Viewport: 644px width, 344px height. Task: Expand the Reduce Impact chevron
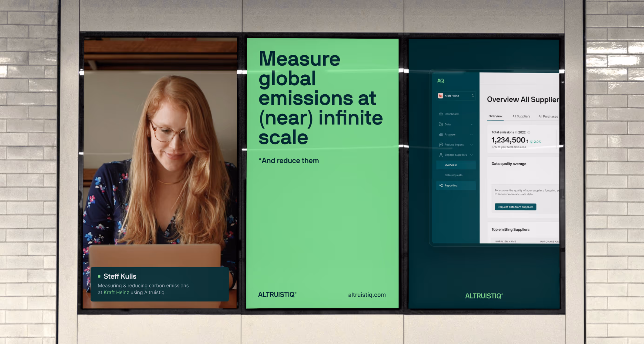tap(472, 145)
